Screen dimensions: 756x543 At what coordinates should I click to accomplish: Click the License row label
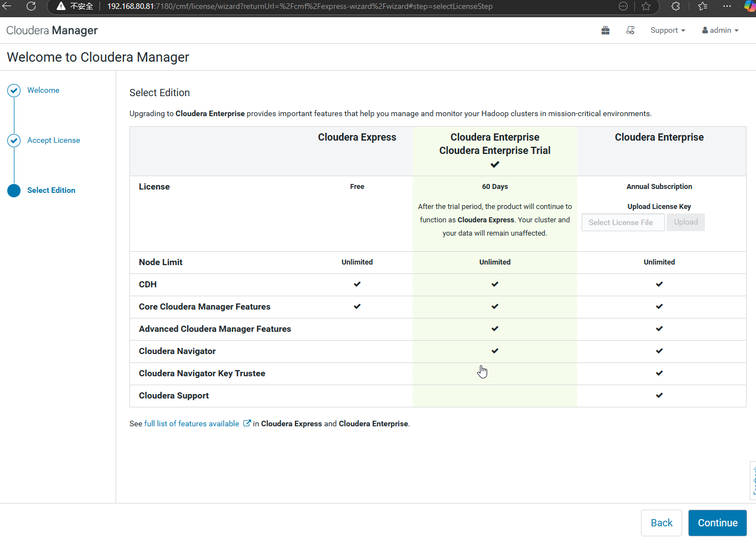point(154,187)
